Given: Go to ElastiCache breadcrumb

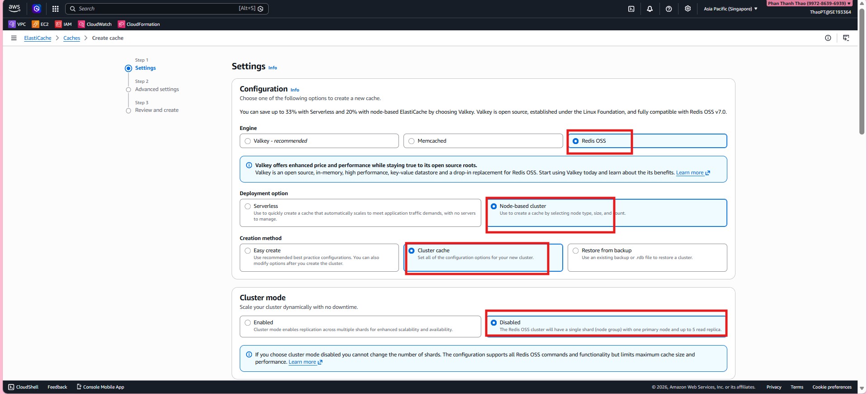Looking at the screenshot, I should [x=38, y=38].
